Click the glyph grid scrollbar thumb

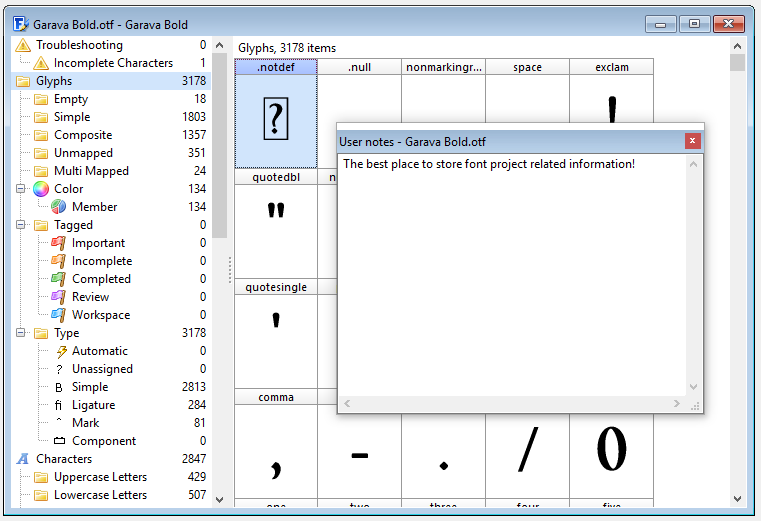coord(737,63)
